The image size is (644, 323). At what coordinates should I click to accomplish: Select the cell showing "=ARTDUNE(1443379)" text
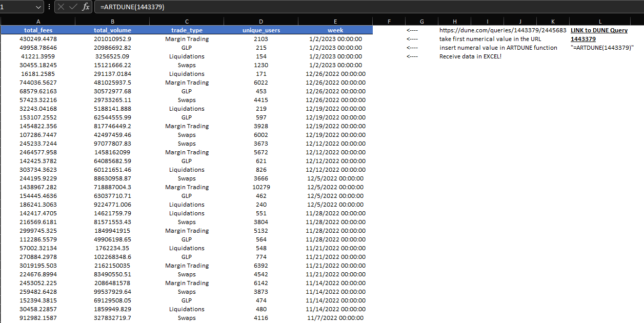click(602, 48)
